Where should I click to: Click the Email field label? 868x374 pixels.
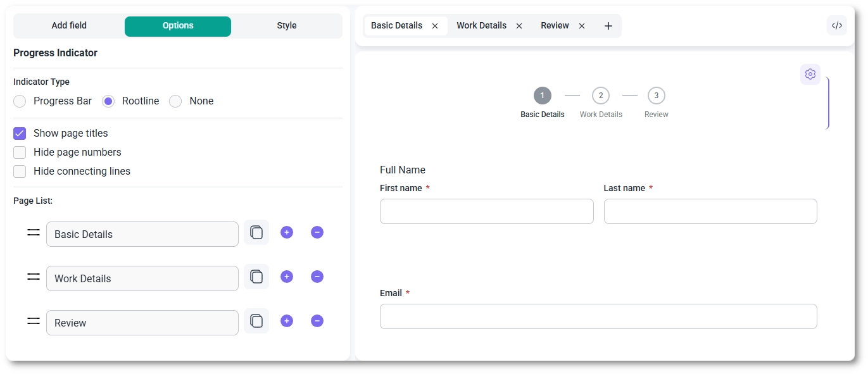click(391, 294)
